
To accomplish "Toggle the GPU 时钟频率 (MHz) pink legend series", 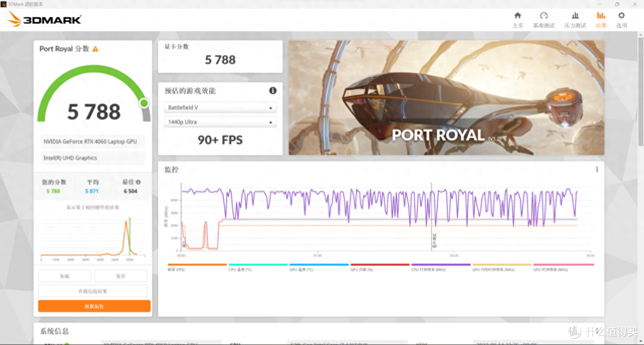I will (563, 267).
